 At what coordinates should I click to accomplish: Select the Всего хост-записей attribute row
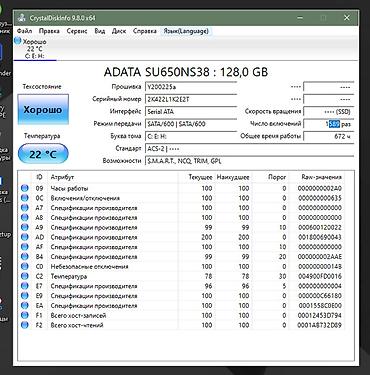(x=182, y=315)
